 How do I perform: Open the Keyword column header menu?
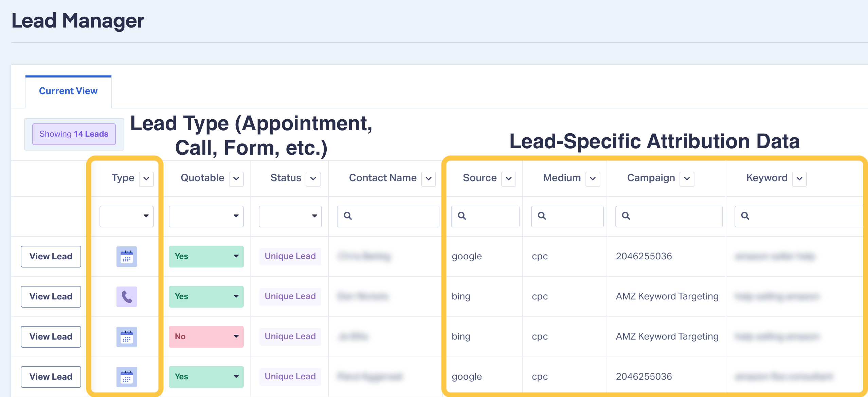click(x=799, y=179)
